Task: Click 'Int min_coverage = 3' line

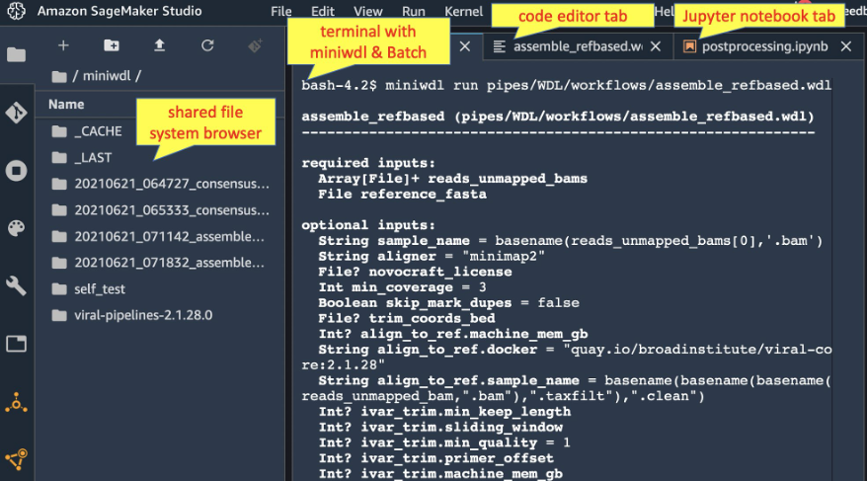Action: click(403, 286)
